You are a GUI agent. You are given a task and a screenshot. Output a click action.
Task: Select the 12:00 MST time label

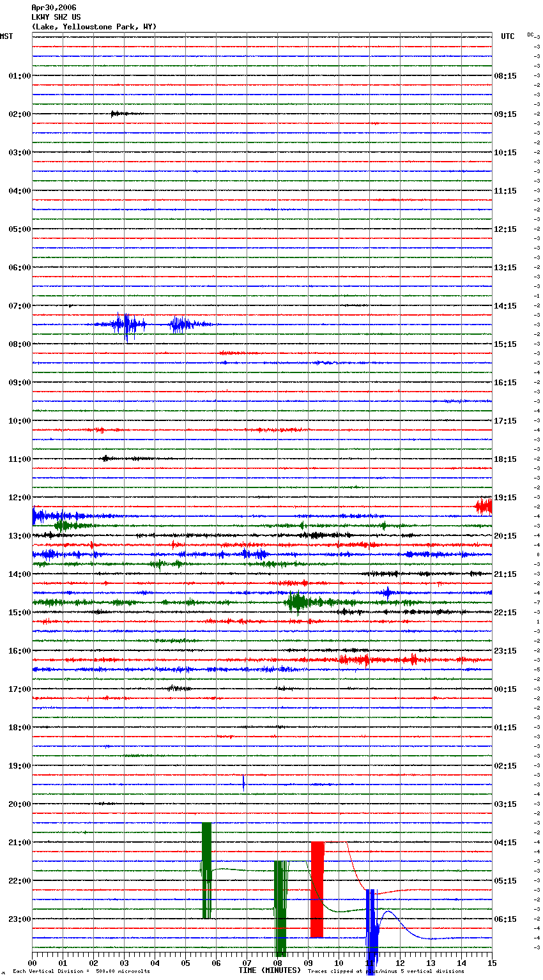[x=20, y=498]
